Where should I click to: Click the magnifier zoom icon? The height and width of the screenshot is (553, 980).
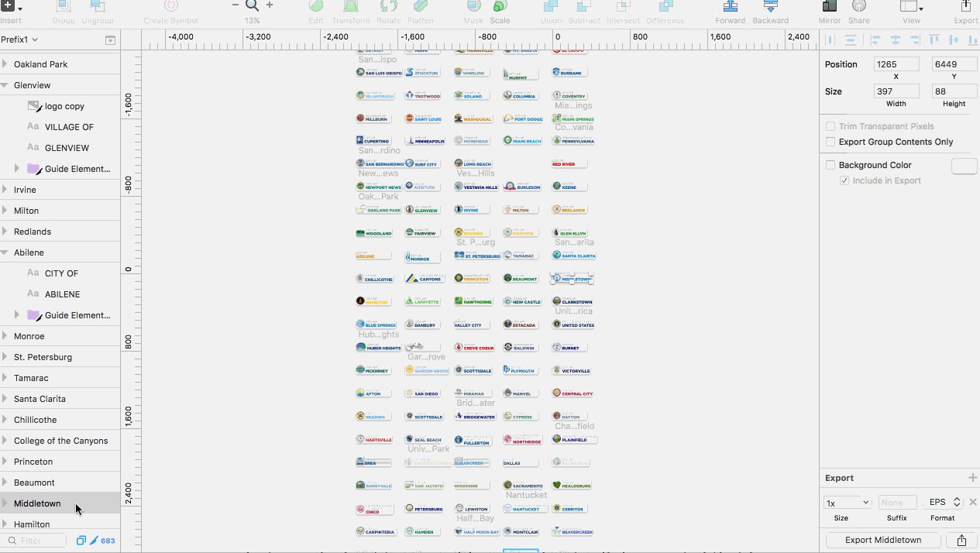pos(252,6)
